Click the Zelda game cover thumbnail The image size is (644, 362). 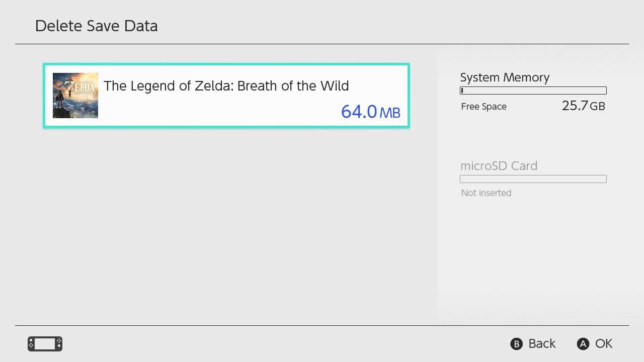[75, 96]
